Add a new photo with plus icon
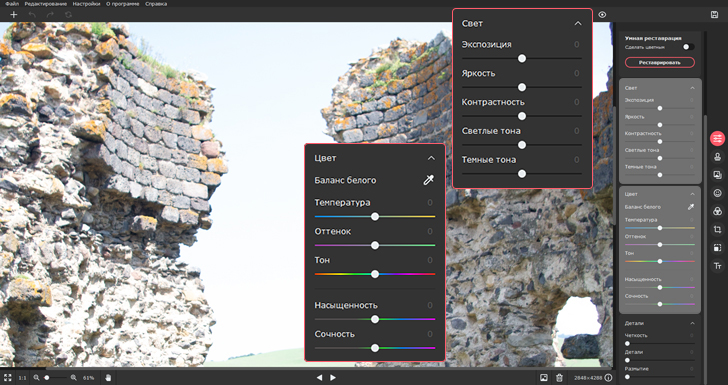 [13, 14]
